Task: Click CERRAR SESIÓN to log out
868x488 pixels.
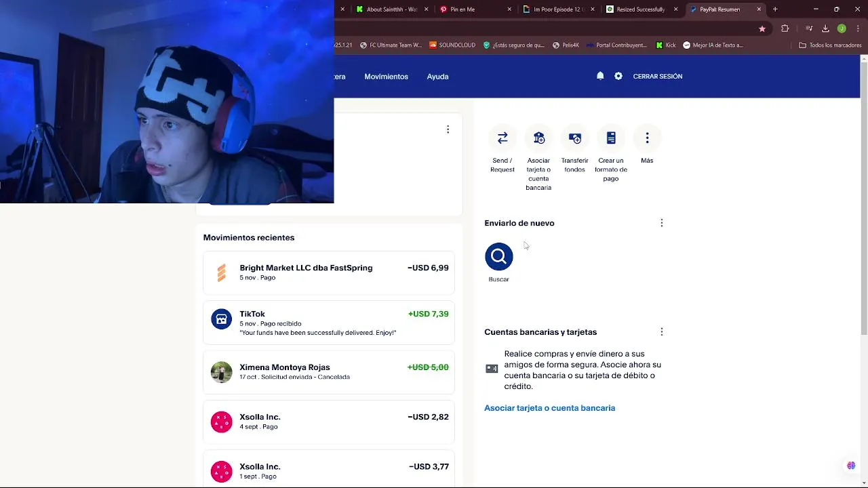Action: point(658,77)
